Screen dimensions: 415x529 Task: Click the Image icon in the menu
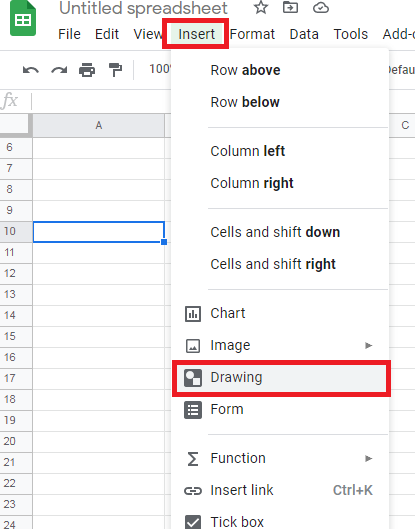[x=193, y=346]
